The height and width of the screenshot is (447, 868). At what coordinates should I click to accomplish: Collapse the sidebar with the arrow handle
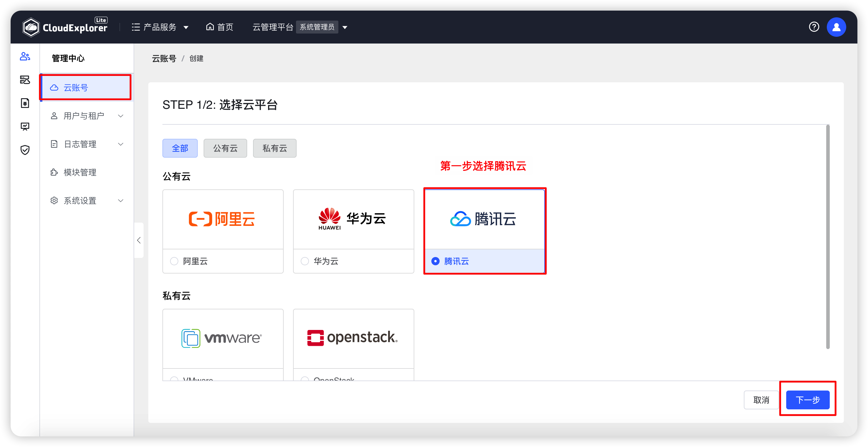click(139, 240)
